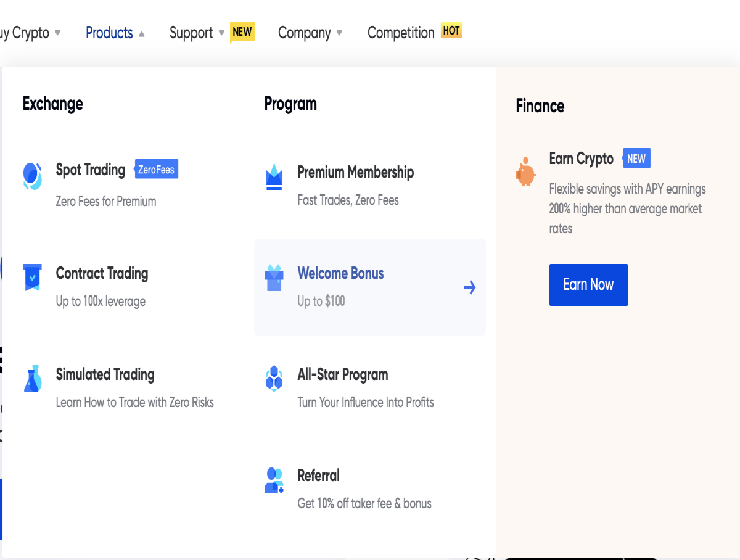This screenshot has width=740, height=560.
Task: Click the Simulated Trading flask icon
Action: (32, 378)
